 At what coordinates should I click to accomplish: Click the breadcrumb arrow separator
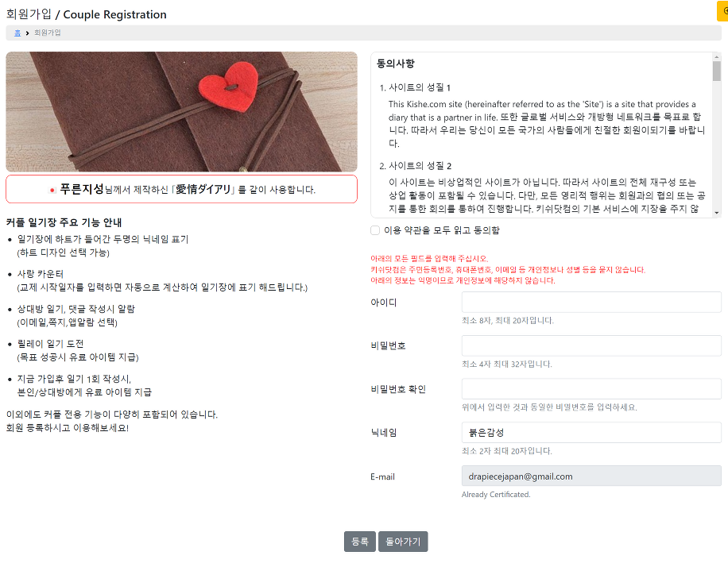27,33
